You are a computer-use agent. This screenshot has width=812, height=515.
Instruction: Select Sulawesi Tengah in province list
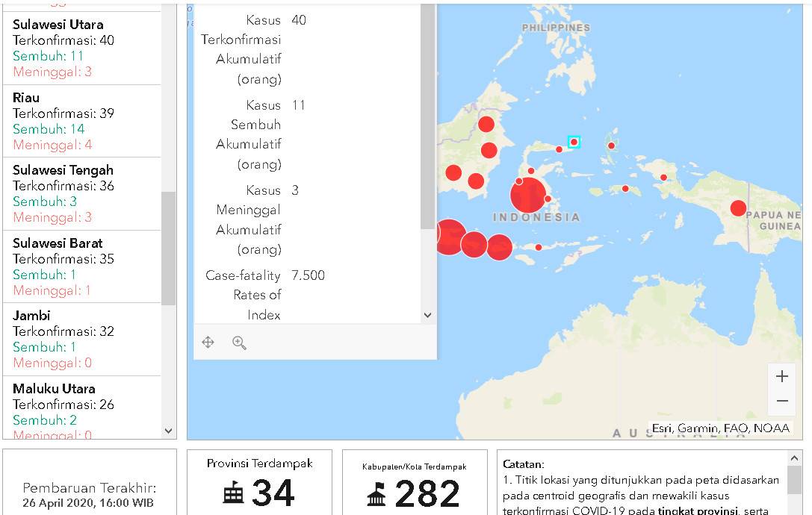(82, 193)
